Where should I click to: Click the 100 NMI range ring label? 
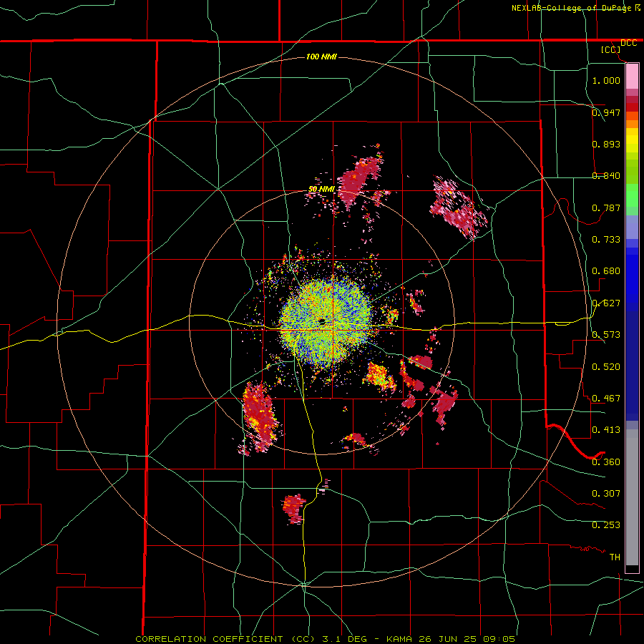(x=321, y=57)
